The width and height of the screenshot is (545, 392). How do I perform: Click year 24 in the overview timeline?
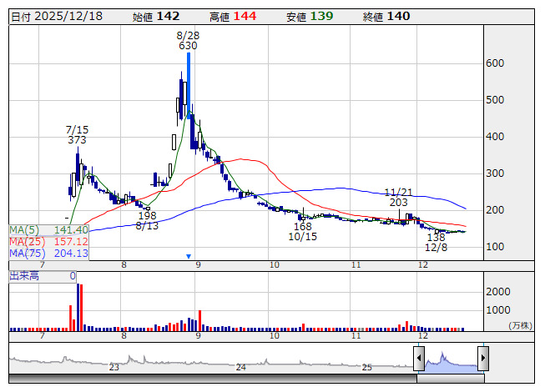240,367
